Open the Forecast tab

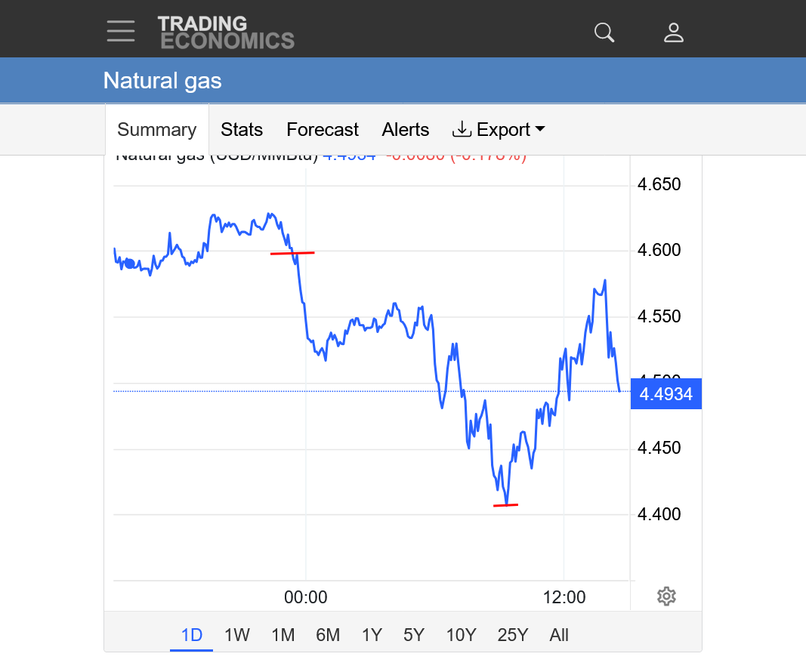point(323,130)
